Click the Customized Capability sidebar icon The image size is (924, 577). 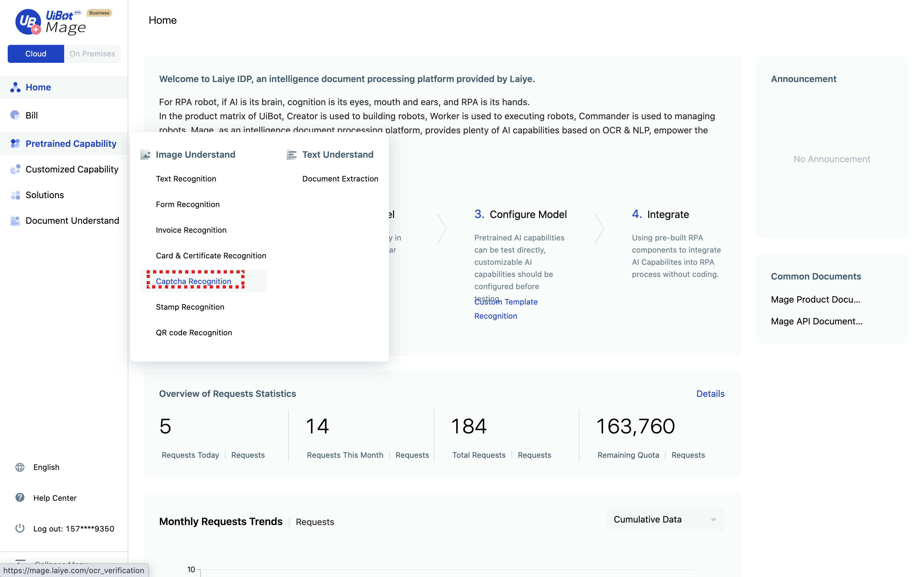tap(15, 169)
